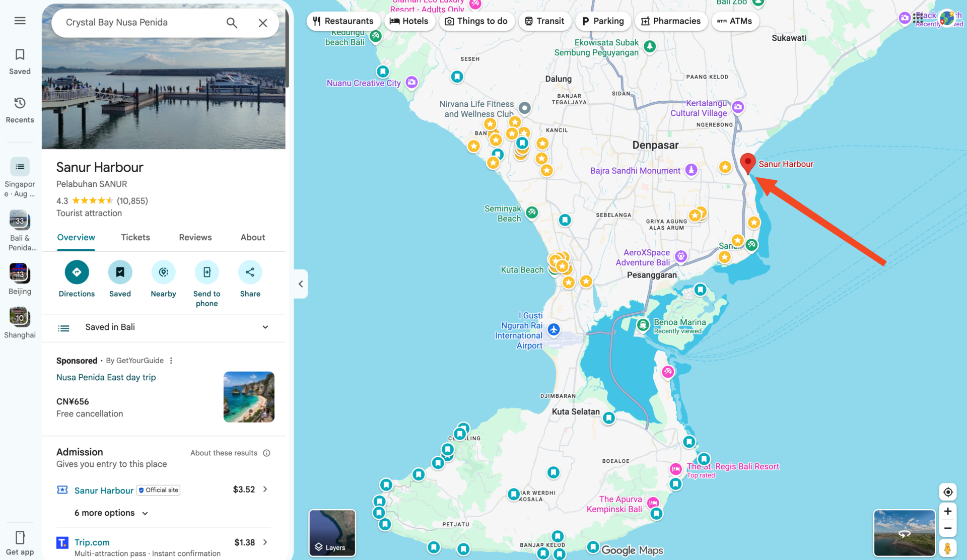The width and height of the screenshot is (967, 560).
Task: Switch to the Tickets tab
Action: tap(135, 237)
